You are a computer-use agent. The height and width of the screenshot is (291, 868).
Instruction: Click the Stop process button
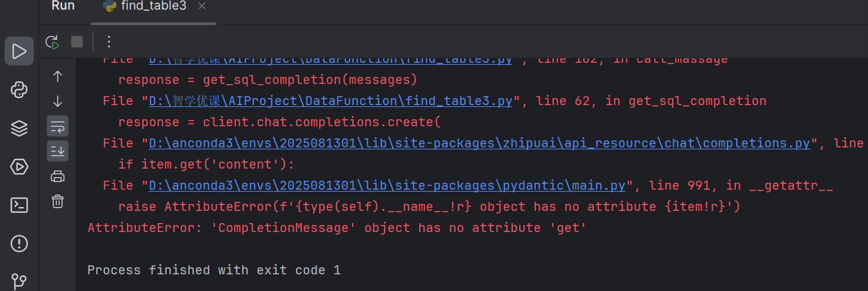tap(77, 42)
